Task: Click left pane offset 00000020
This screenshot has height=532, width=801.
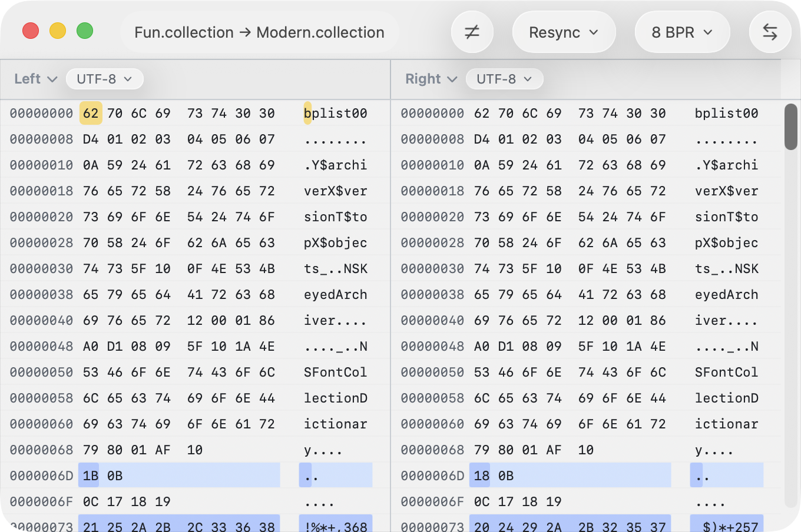Action: pyautogui.click(x=41, y=217)
